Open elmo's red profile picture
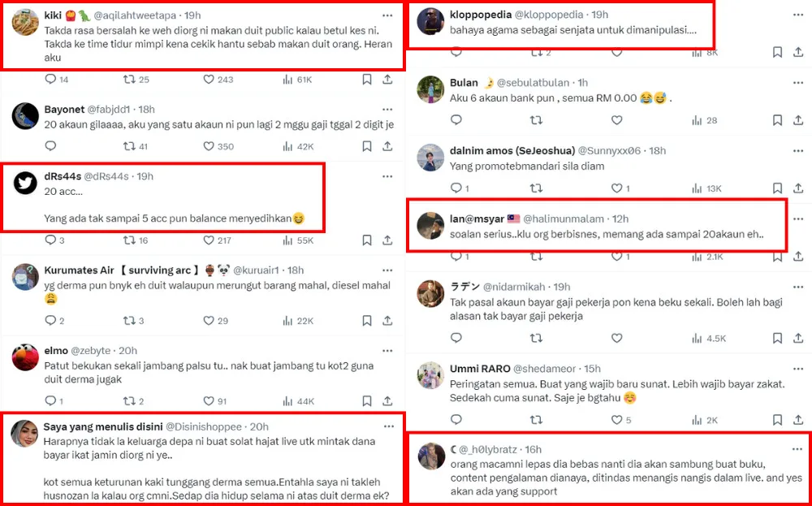 tap(25, 357)
